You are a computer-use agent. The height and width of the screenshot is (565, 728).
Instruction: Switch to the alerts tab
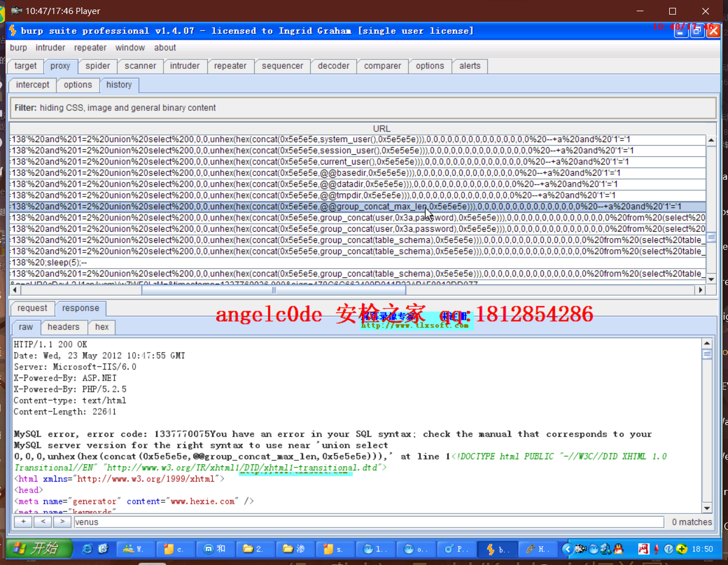point(470,66)
